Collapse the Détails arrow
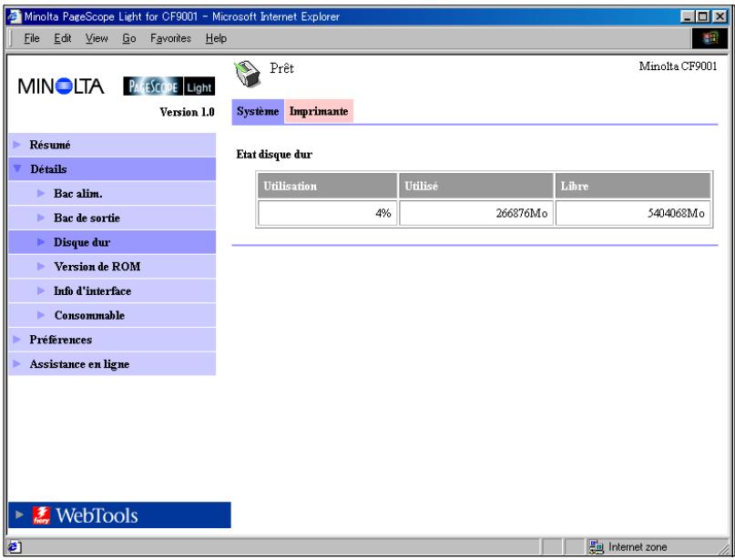 click(17, 168)
